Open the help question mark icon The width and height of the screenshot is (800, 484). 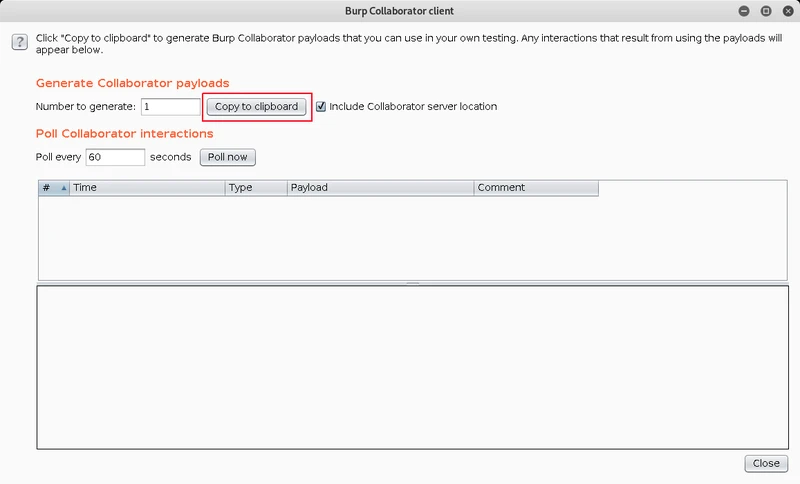(x=19, y=42)
